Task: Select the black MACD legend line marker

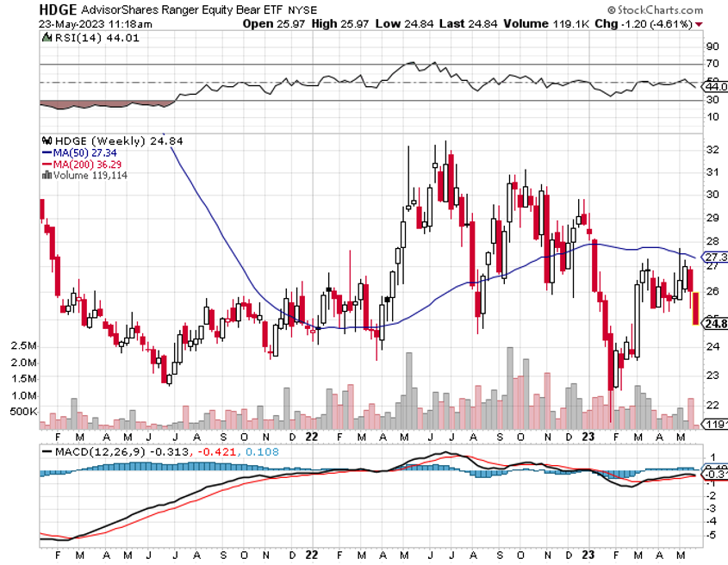Action: (47, 451)
